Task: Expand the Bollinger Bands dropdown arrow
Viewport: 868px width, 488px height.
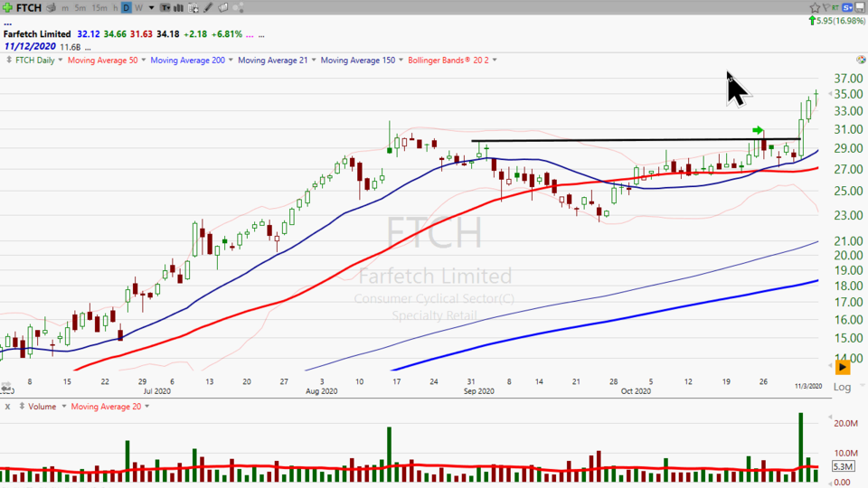Action: click(x=495, y=60)
